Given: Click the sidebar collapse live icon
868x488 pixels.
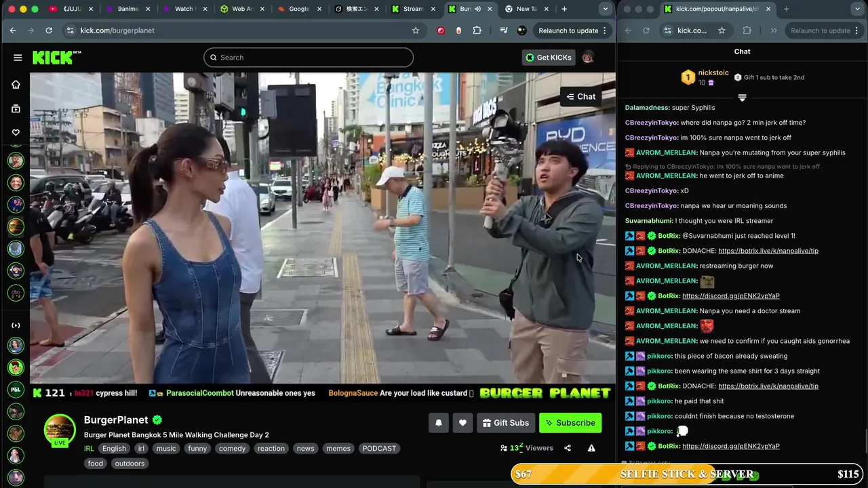Looking at the screenshot, I should 16,325.
